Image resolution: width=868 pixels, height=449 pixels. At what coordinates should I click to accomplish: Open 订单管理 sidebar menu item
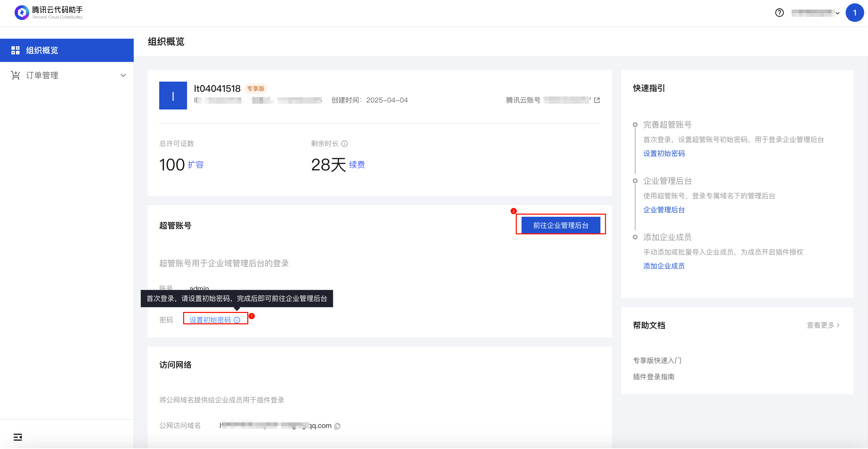click(42, 76)
